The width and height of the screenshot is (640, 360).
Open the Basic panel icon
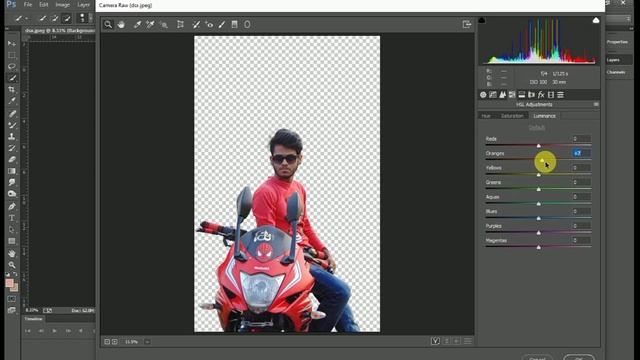[x=483, y=95]
